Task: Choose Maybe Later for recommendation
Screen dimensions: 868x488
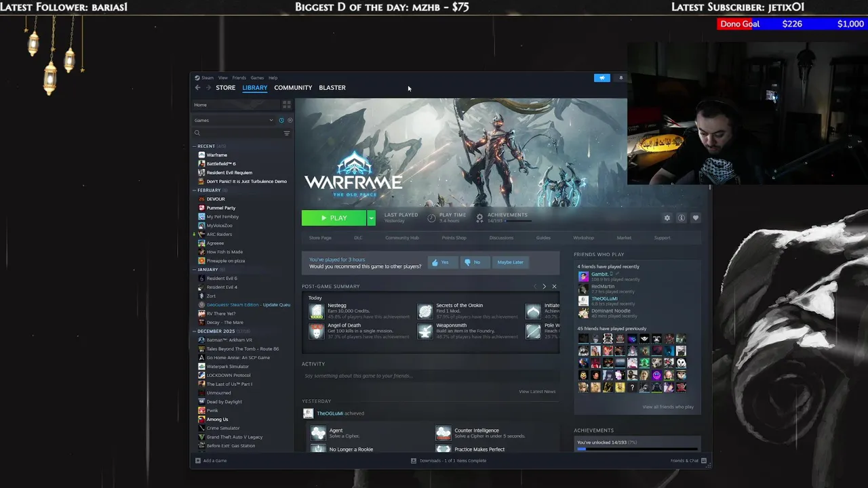Action: (x=510, y=262)
